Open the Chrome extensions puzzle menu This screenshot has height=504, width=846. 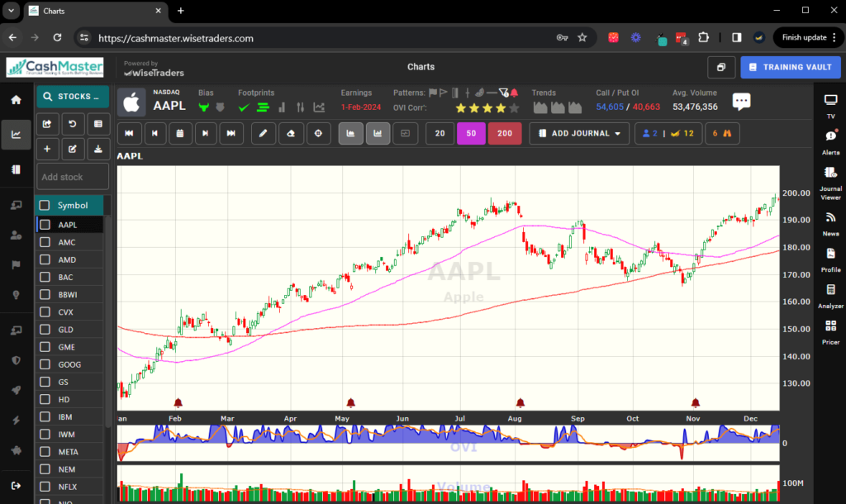(x=704, y=37)
